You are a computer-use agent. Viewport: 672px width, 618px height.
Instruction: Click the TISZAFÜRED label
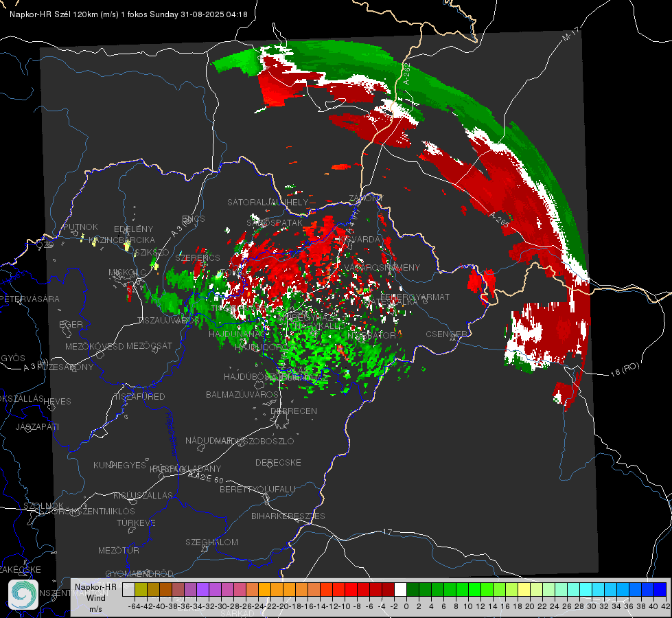[x=139, y=396]
